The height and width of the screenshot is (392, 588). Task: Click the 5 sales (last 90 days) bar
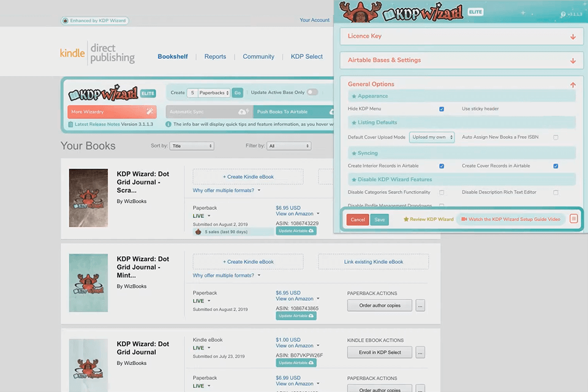click(x=233, y=232)
